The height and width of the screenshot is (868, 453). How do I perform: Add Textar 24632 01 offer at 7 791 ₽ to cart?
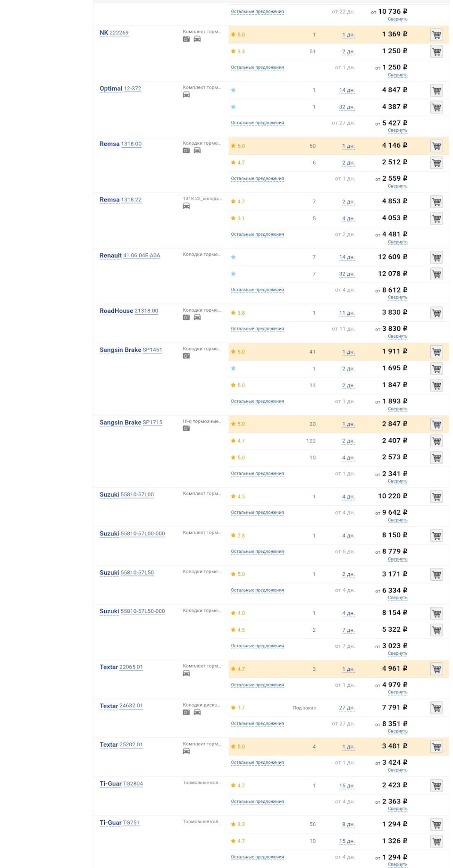(x=436, y=708)
